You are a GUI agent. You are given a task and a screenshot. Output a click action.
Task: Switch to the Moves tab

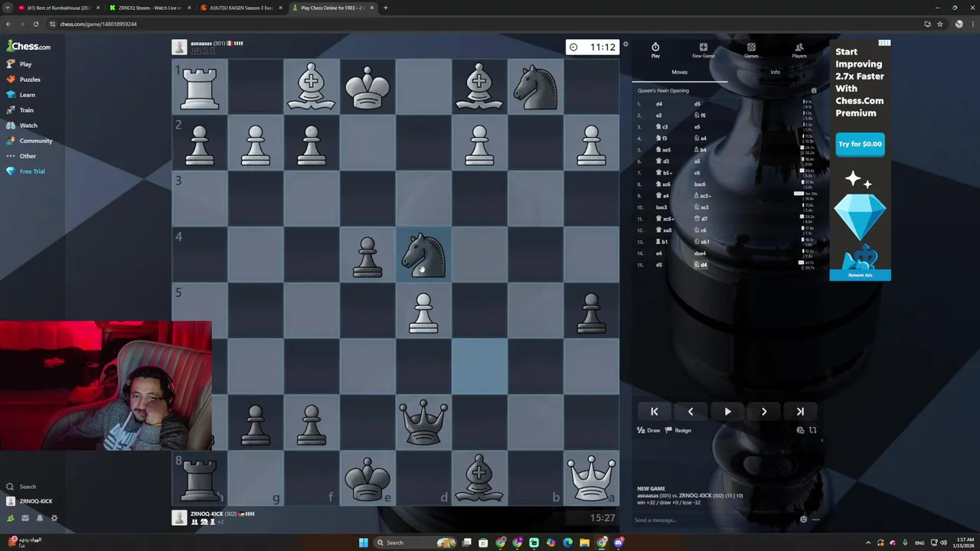click(679, 72)
